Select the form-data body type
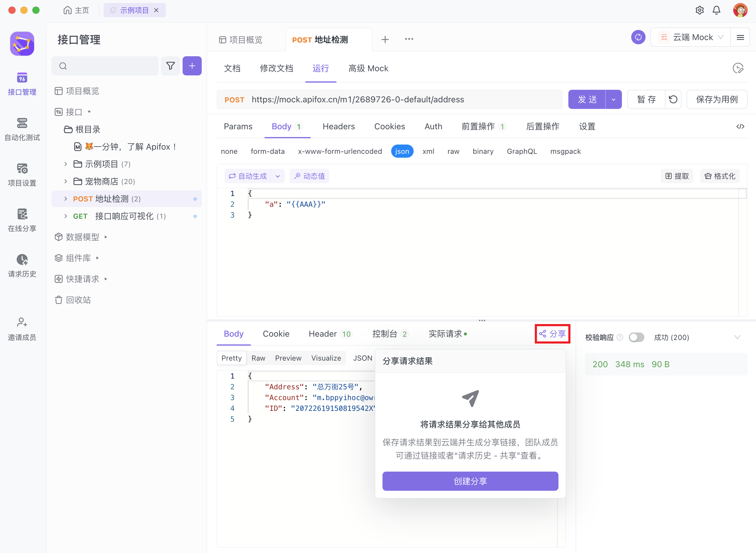Image resolution: width=756 pixels, height=553 pixels. (268, 151)
